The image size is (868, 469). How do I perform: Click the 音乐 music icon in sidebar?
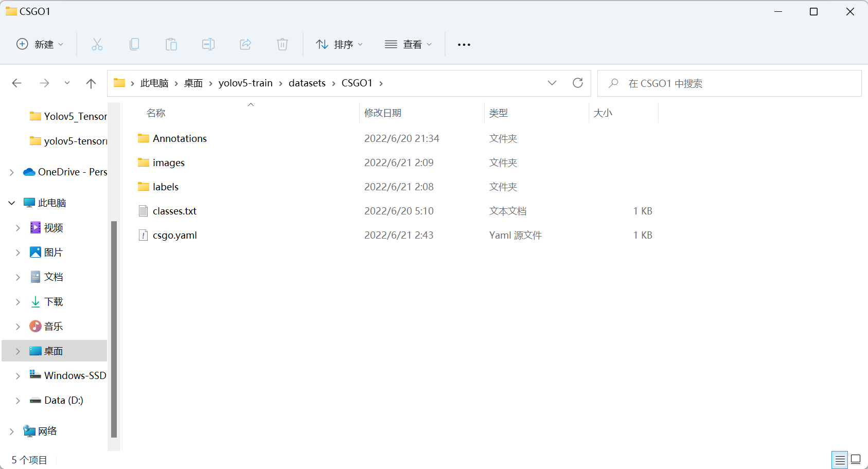36,326
